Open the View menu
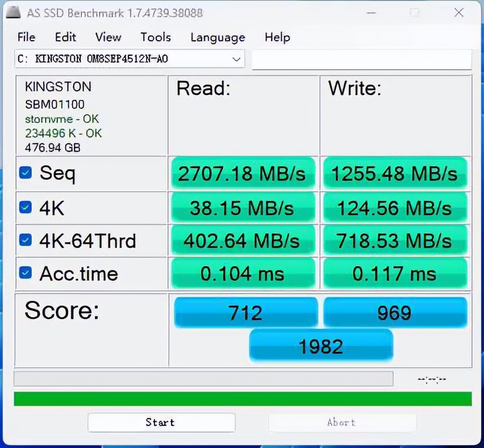 tap(107, 37)
